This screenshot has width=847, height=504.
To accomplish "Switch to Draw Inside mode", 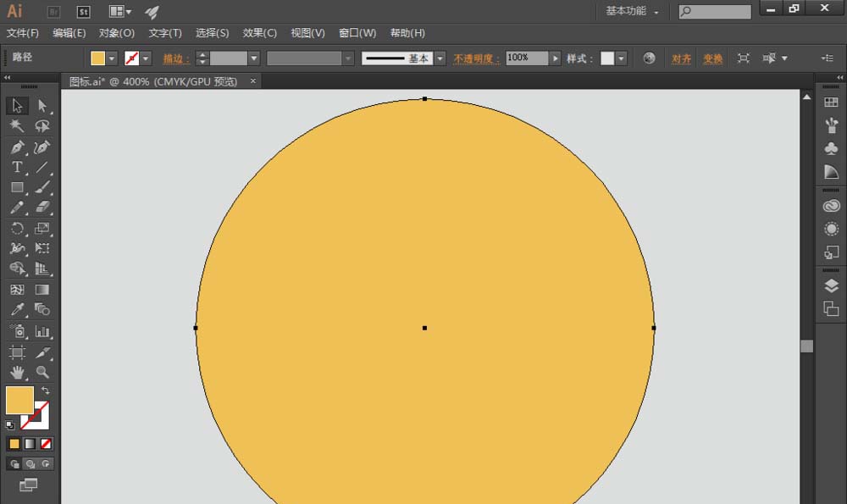I will pyautogui.click(x=46, y=463).
